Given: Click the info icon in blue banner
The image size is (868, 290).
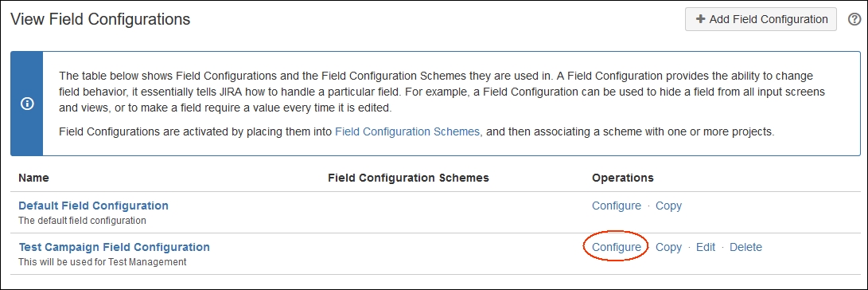Looking at the screenshot, I should pos(26,104).
